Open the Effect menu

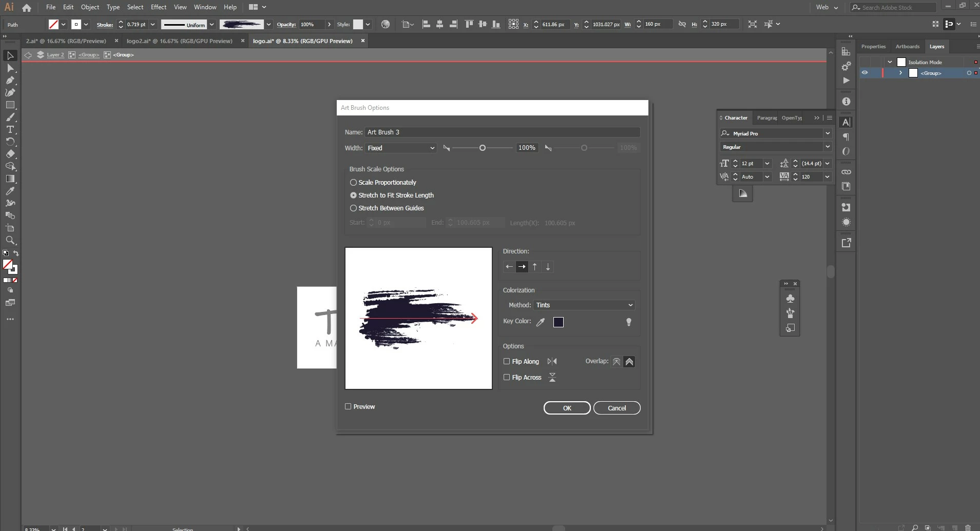pos(159,7)
